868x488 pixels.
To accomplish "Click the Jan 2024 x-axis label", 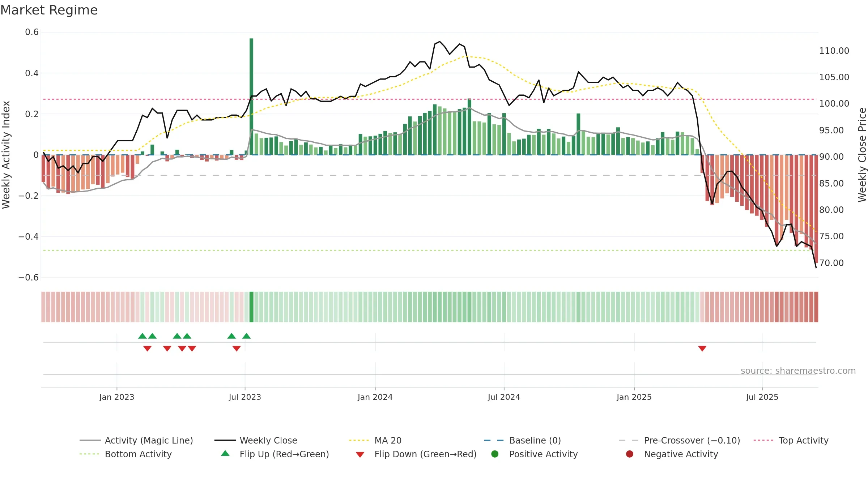I will (x=375, y=397).
